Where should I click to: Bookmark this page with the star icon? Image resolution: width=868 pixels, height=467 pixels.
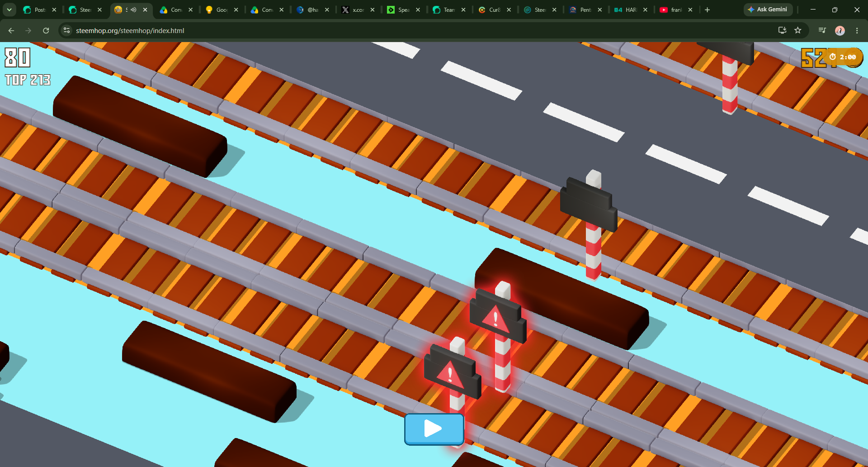click(x=797, y=30)
